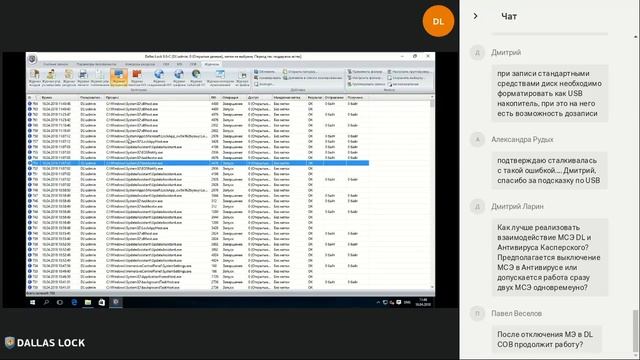Switch to the МЭ ribbon tab
This screenshot has width=640, height=360.
(x=180, y=64)
